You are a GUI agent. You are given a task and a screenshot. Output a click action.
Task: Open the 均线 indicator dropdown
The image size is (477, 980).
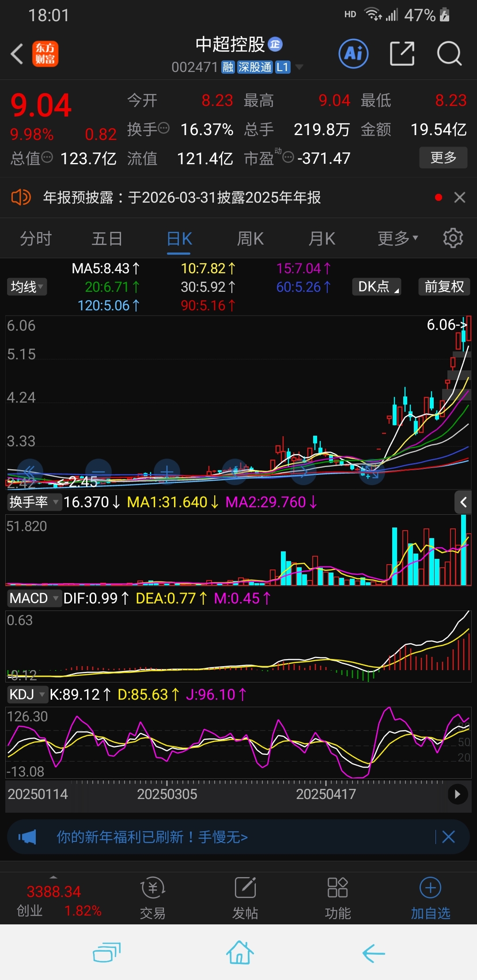(26, 287)
